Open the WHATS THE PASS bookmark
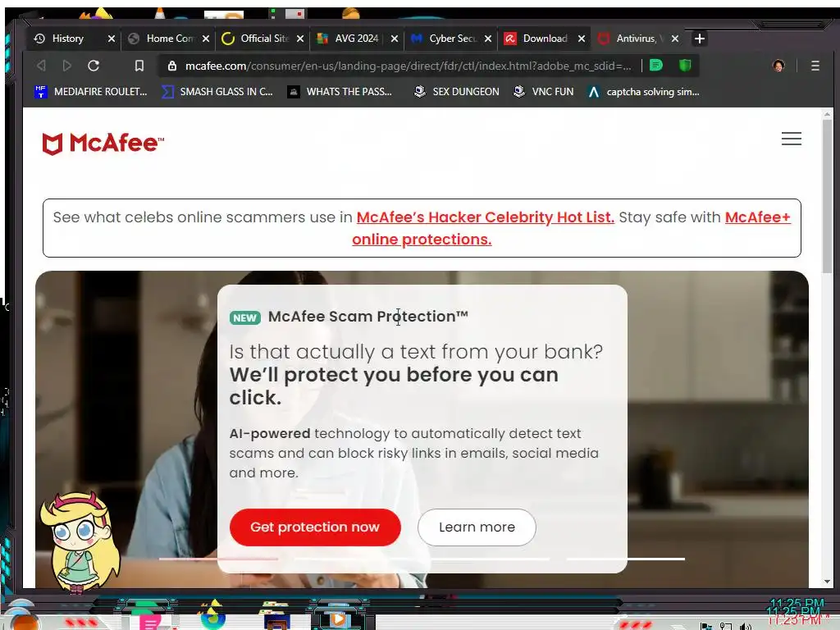This screenshot has height=630, width=840. click(x=340, y=92)
